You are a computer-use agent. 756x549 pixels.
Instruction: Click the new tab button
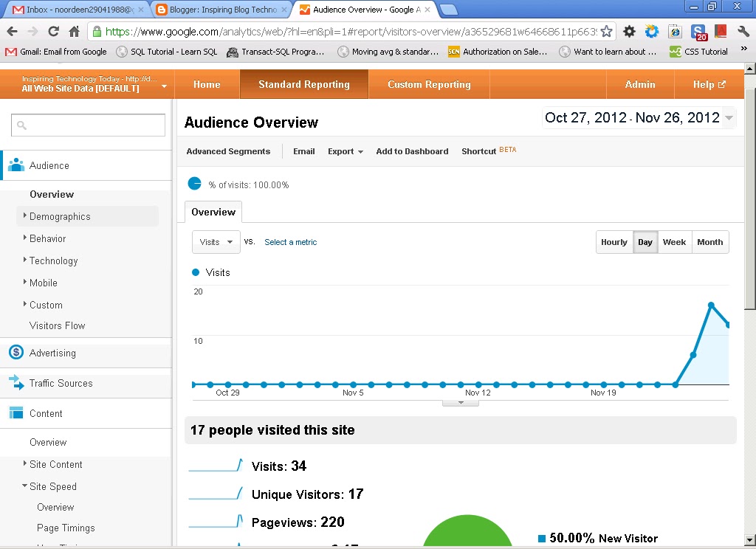[448, 10]
